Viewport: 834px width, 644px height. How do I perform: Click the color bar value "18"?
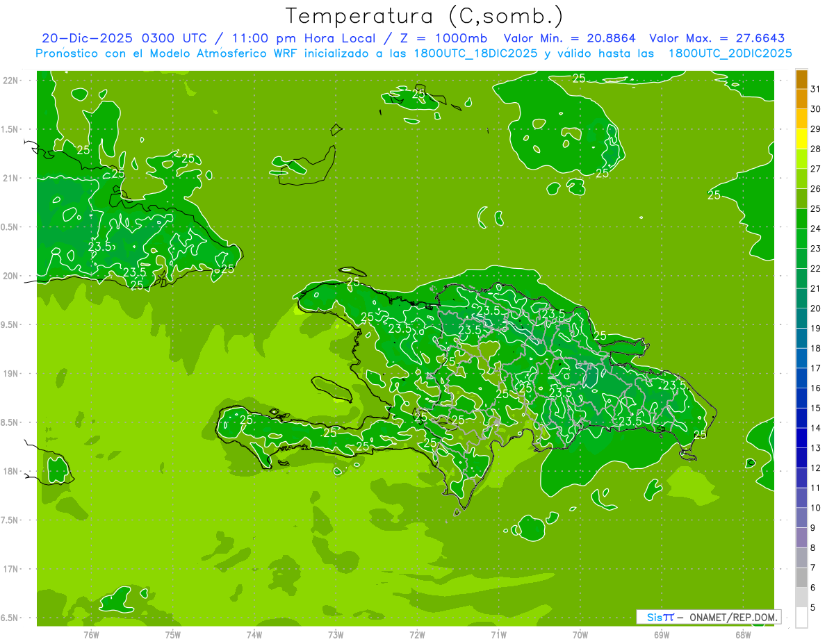pyautogui.click(x=815, y=348)
